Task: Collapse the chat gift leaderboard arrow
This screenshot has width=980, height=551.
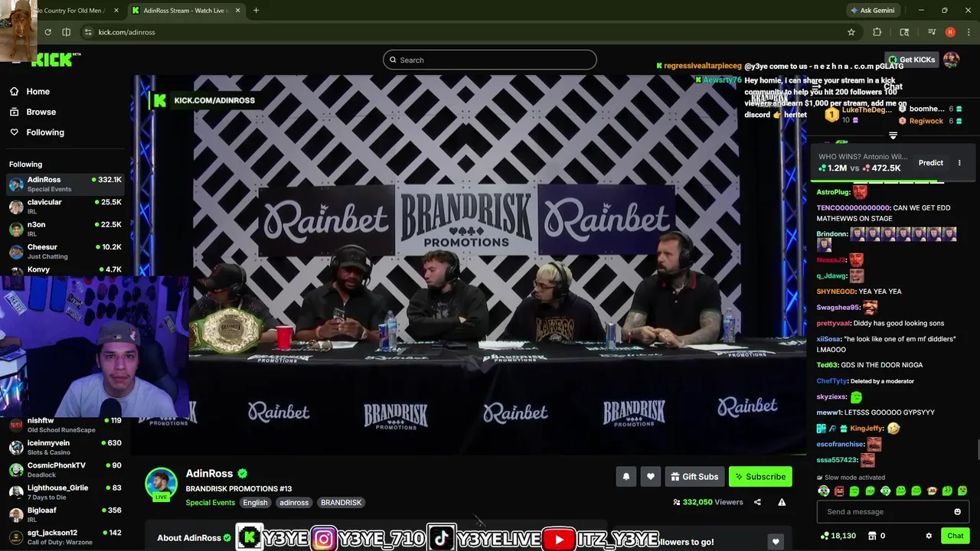Action: (893, 135)
